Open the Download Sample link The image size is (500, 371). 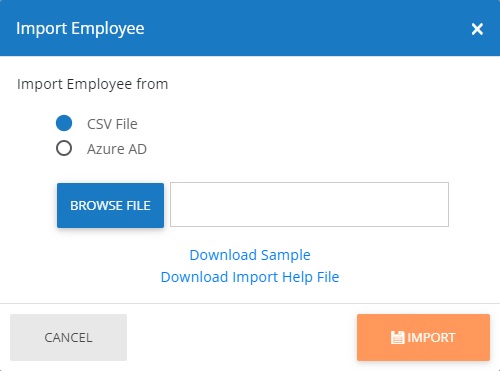click(x=250, y=255)
